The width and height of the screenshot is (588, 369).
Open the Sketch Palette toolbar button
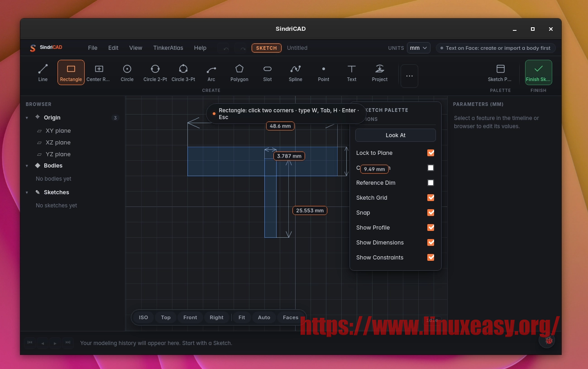[x=500, y=72]
